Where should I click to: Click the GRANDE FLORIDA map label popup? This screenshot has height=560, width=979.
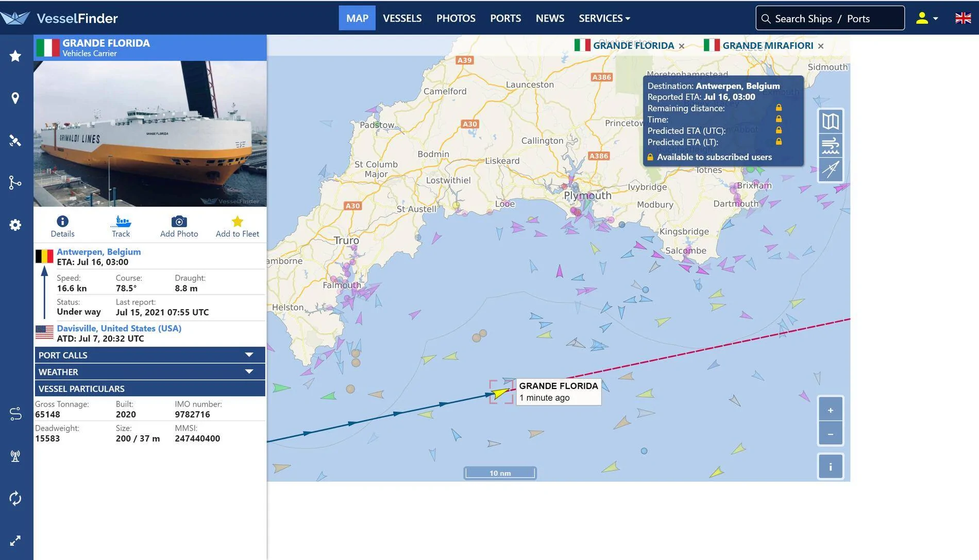(x=559, y=392)
